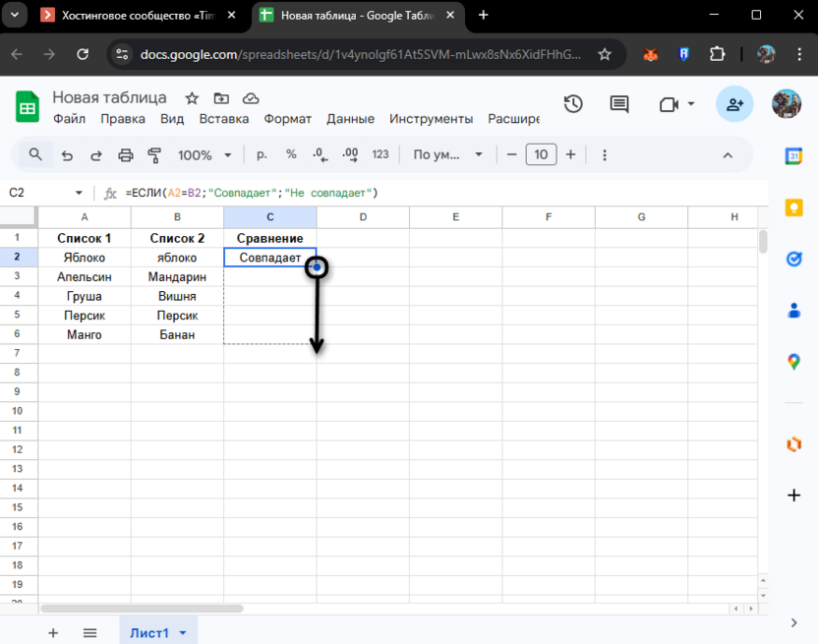Open the font dropdown По ум...

(x=448, y=155)
